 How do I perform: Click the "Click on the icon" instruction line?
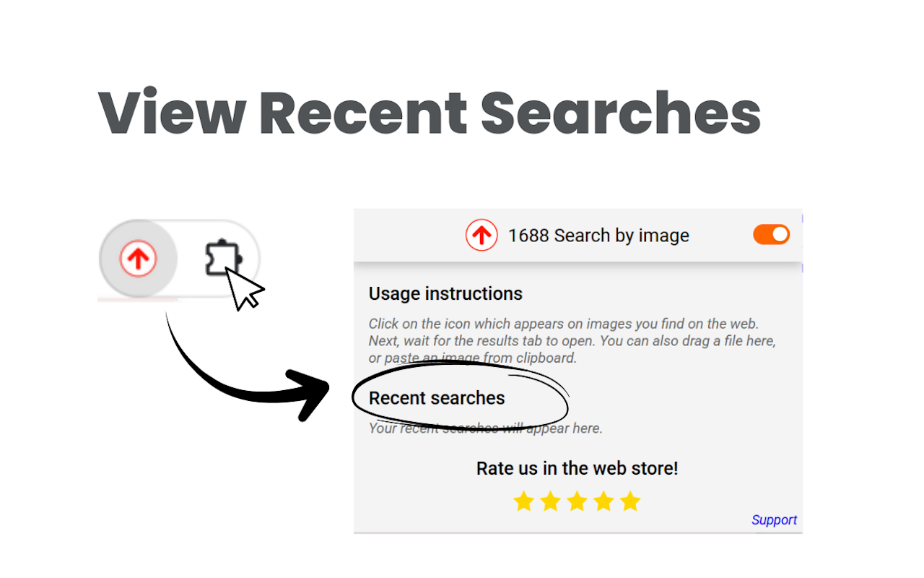[563, 324]
